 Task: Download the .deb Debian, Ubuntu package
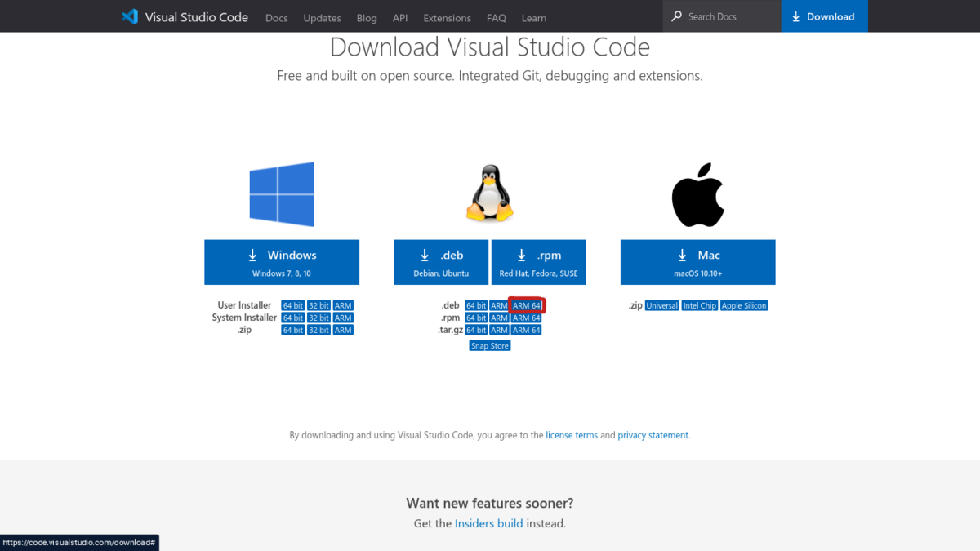click(x=441, y=262)
